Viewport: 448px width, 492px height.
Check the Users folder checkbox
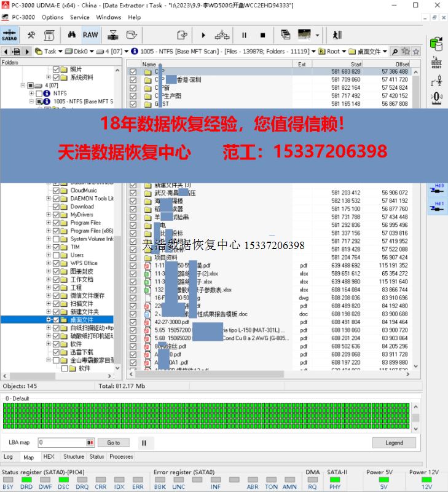(56, 255)
